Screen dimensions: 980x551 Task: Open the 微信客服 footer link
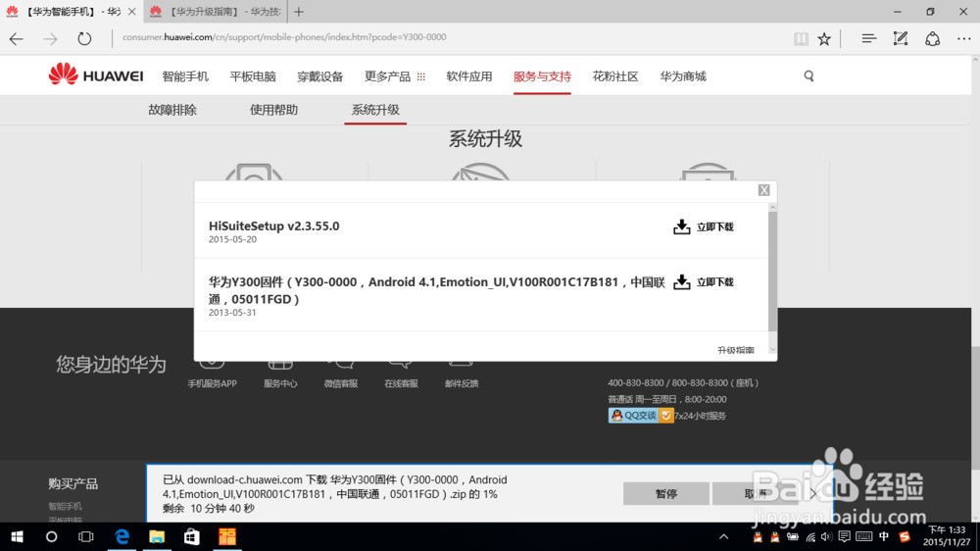[x=341, y=383]
